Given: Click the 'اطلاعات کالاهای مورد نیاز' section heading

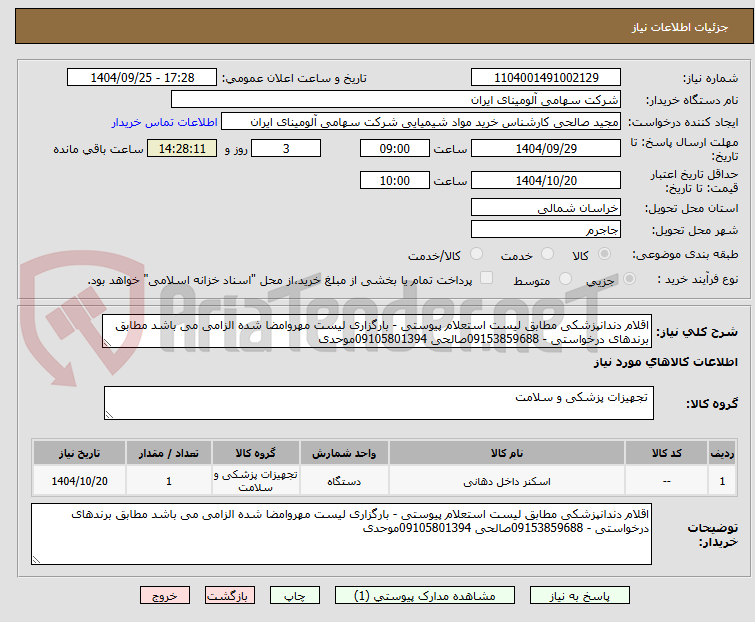Looking at the screenshot, I should [x=665, y=362].
